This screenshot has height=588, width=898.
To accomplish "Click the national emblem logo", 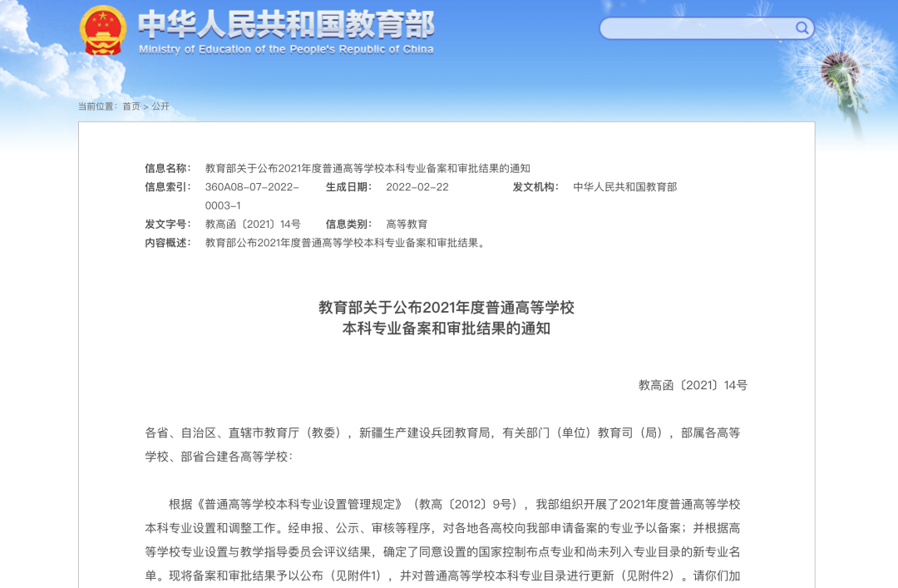I will 103,31.
